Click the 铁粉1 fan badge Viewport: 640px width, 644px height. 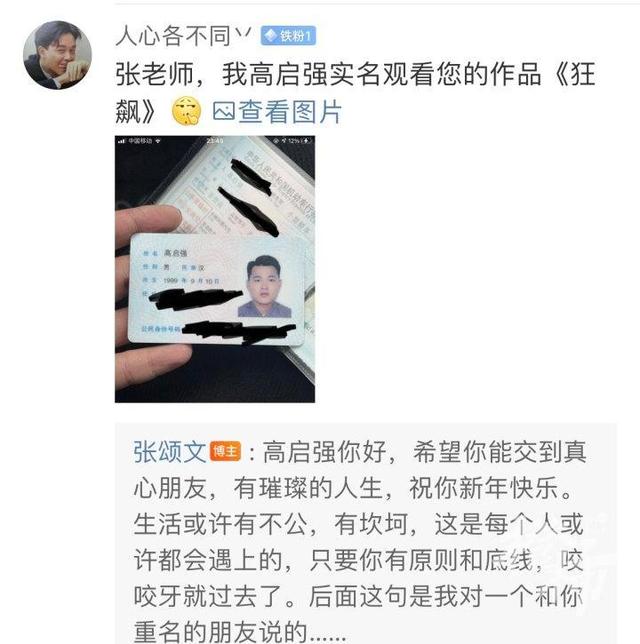click(x=288, y=36)
